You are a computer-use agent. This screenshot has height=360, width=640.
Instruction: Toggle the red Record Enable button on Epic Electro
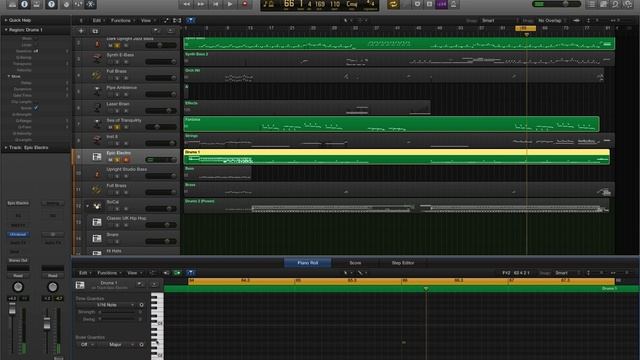click(x=125, y=160)
